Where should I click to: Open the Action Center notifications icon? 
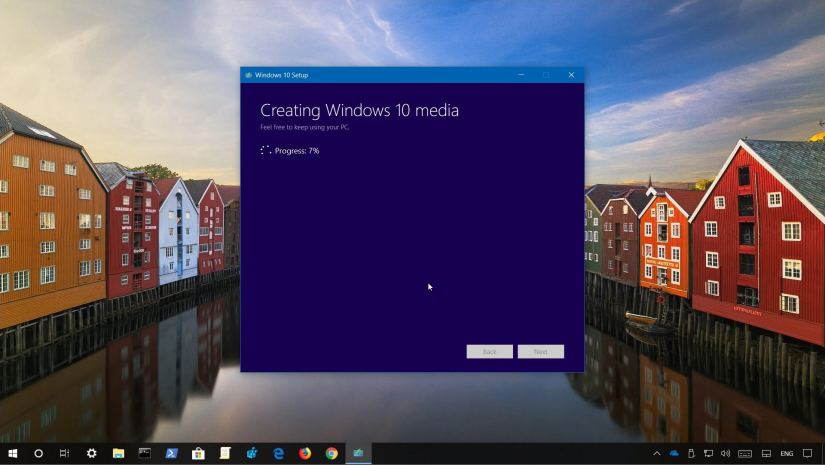[x=808, y=453]
